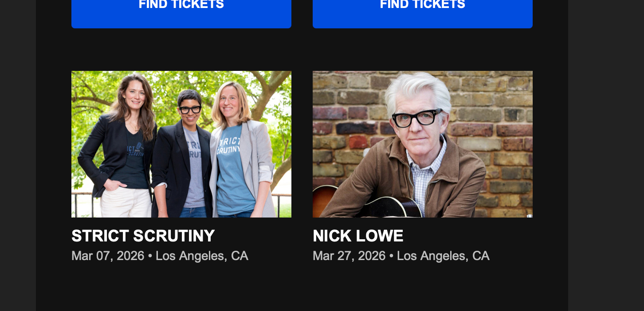
Task: Click the STRICT SCRUTINY event title
Action: pyautogui.click(x=143, y=236)
